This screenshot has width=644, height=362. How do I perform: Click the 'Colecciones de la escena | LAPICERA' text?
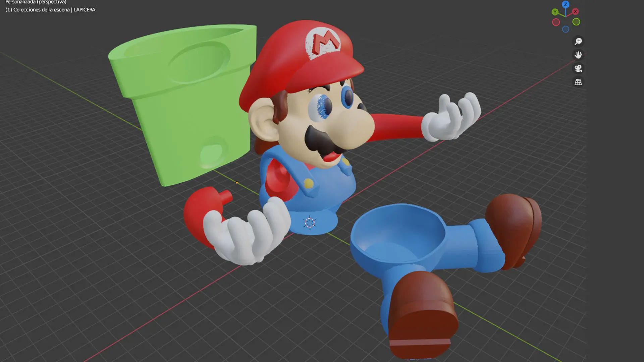(54, 10)
